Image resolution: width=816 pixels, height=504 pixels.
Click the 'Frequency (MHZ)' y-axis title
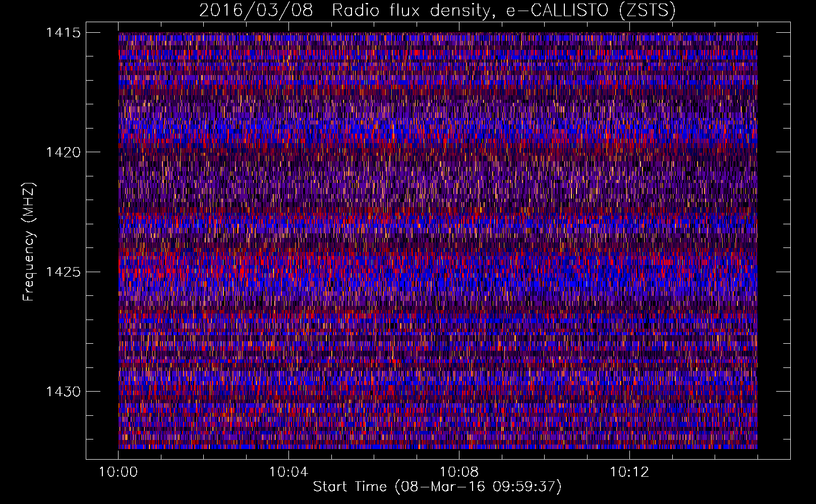tap(29, 241)
